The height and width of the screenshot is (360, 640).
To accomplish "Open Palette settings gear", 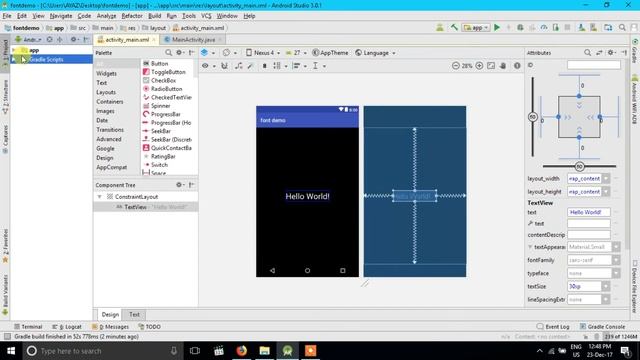I will [x=179, y=53].
